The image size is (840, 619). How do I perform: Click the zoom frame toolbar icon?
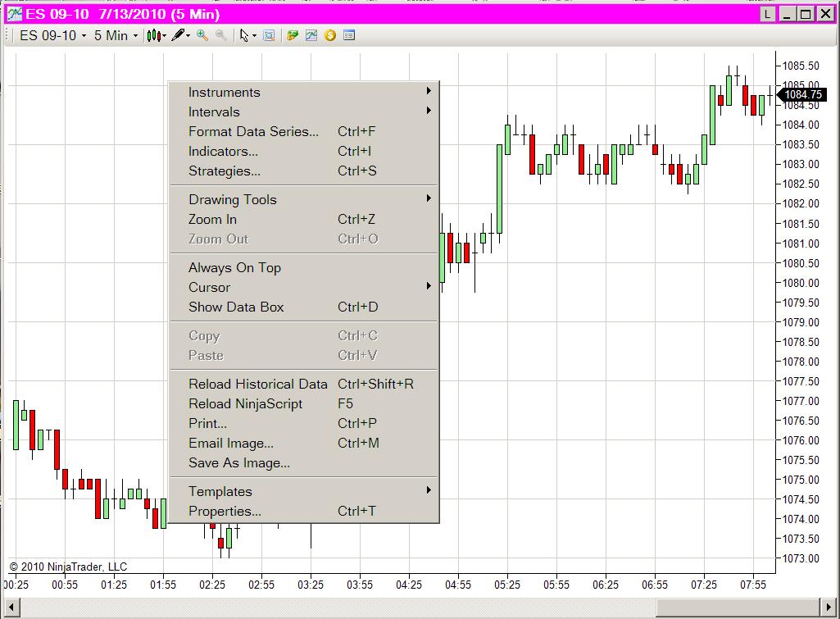[269, 36]
